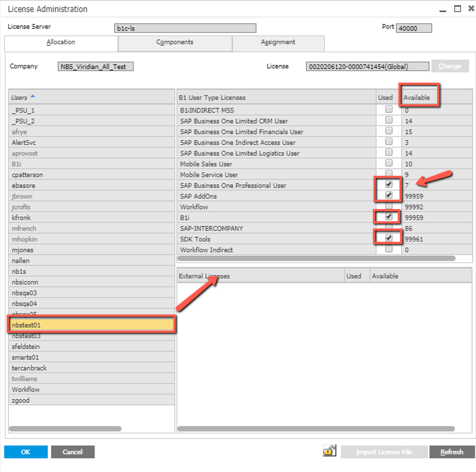This screenshot has width=476, height=472.
Task: Click the Refresh button
Action: 452,452
